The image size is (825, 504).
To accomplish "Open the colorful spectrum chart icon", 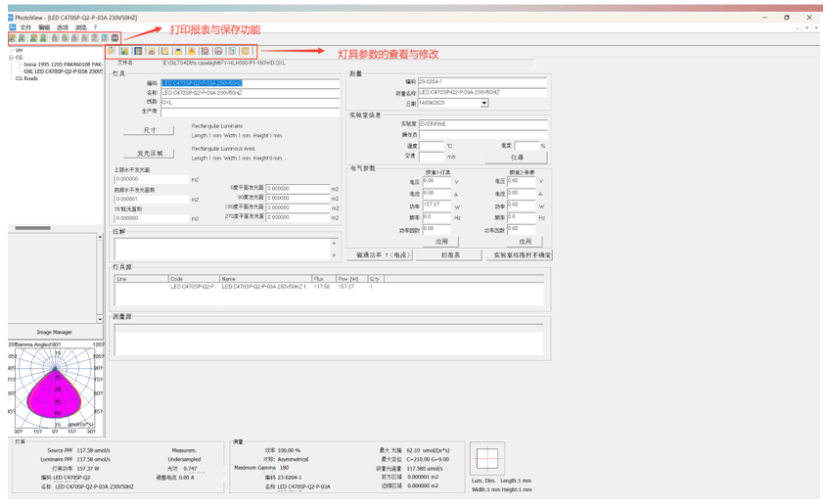I will point(124,51).
